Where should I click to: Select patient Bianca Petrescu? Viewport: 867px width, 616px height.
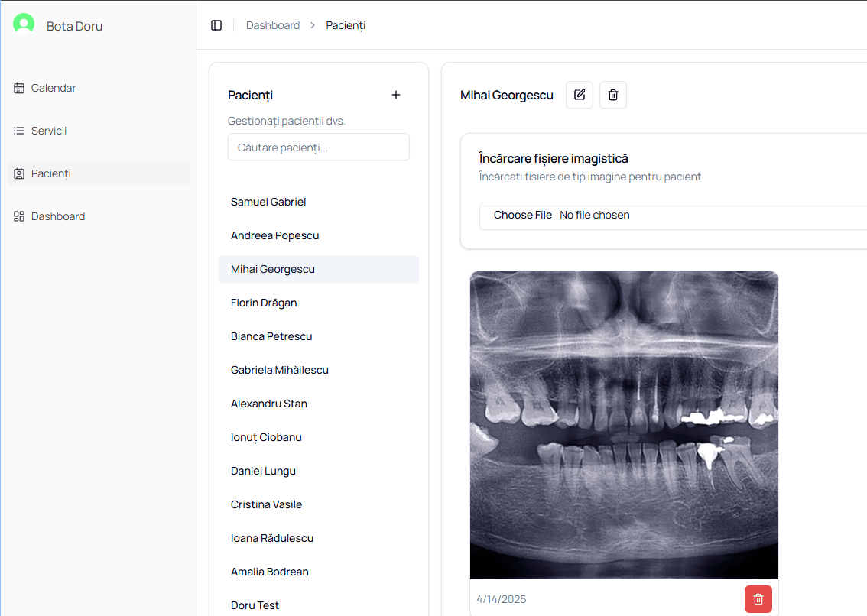[x=319, y=336]
